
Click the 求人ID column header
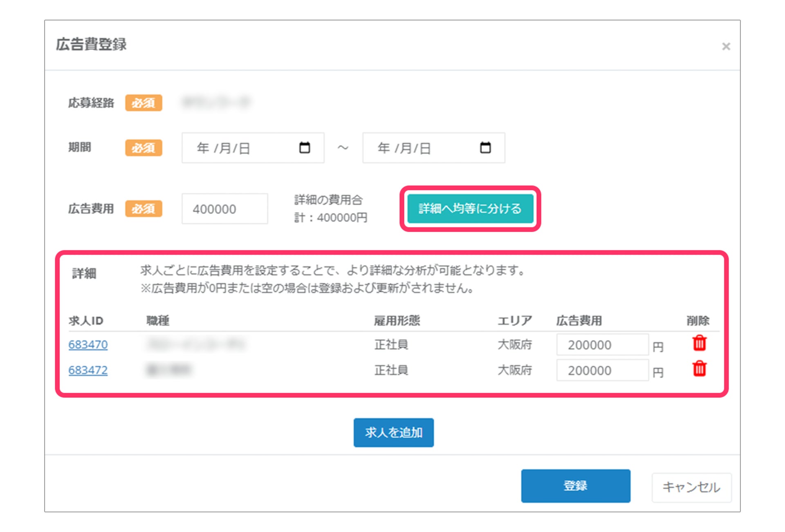86,321
